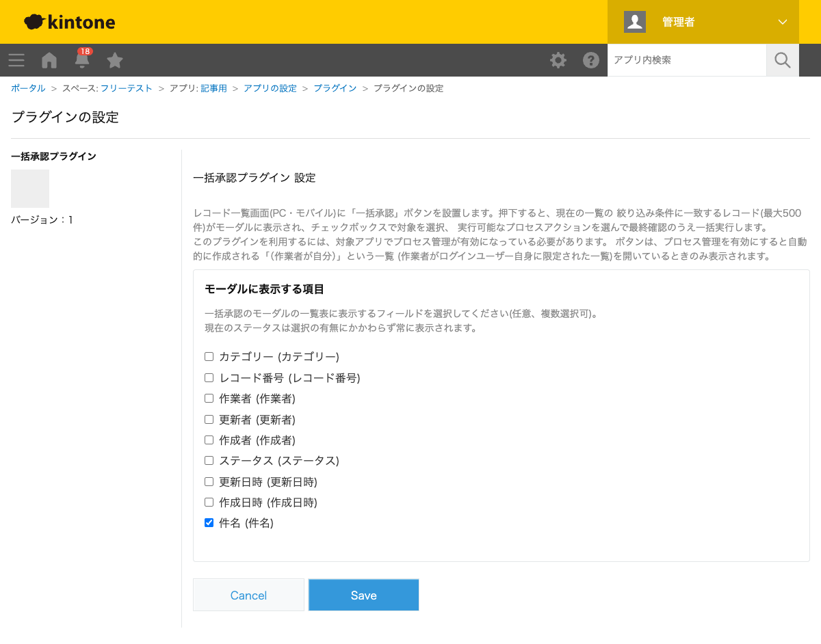The image size is (821, 644).
Task: Check the カテゴリー (カテゴリー) checkbox
Action: pyautogui.click(x=209, y=357)
